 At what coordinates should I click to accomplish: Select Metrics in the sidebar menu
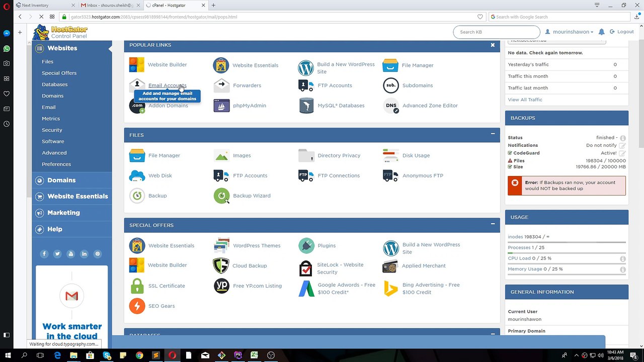51,119
